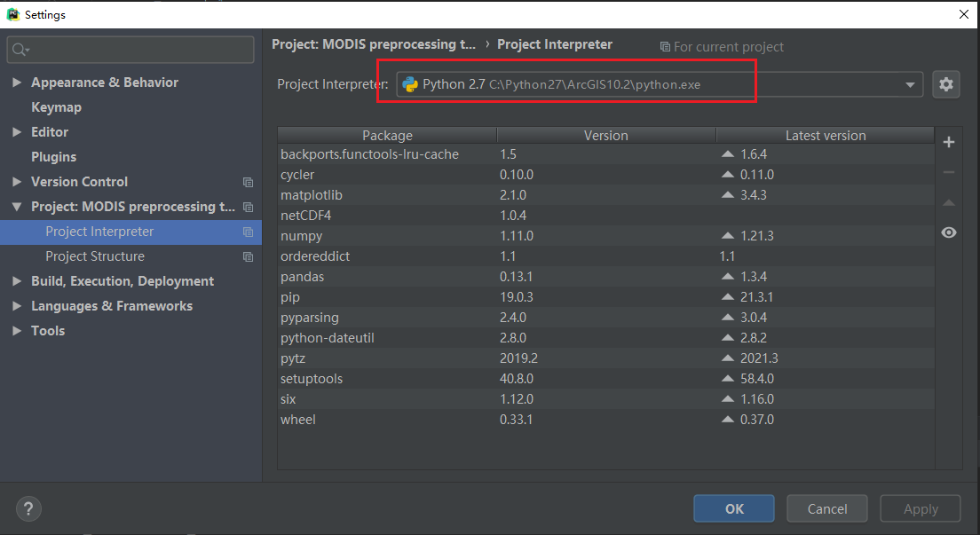The width and height of the screenshot is (980, 535).
Task: Click the copy icon beside Version Control
Action: [249, 182]
